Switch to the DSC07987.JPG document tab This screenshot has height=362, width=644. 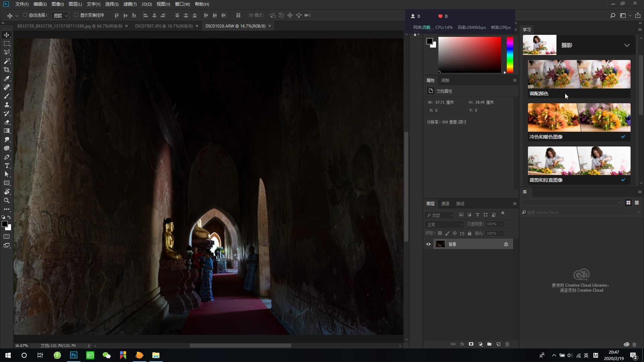click(x=164, y=26)
